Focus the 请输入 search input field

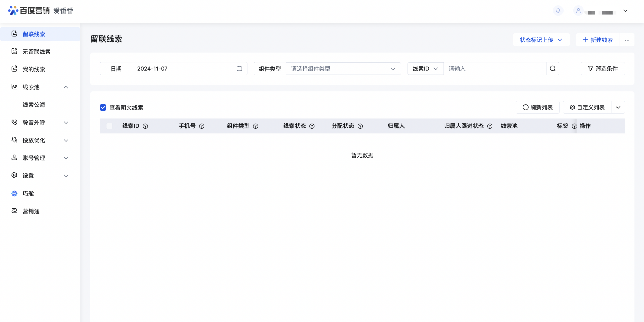click(495, 69)
